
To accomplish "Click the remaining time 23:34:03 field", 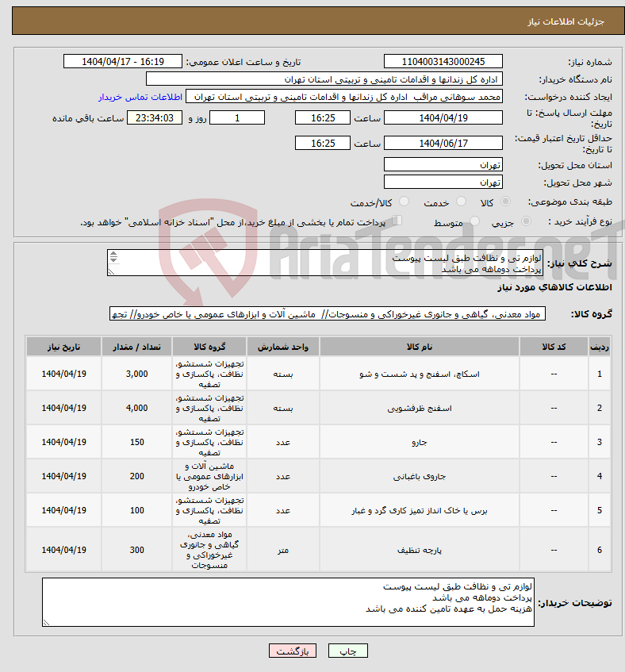I will click(x=155, y=118).
